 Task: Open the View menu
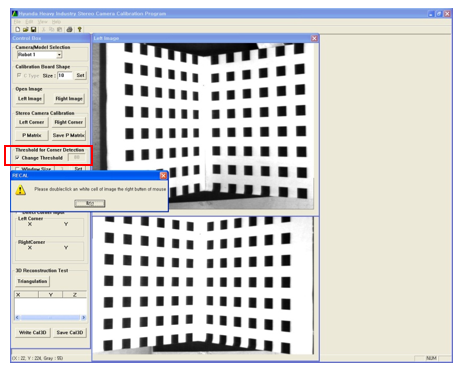42,22
